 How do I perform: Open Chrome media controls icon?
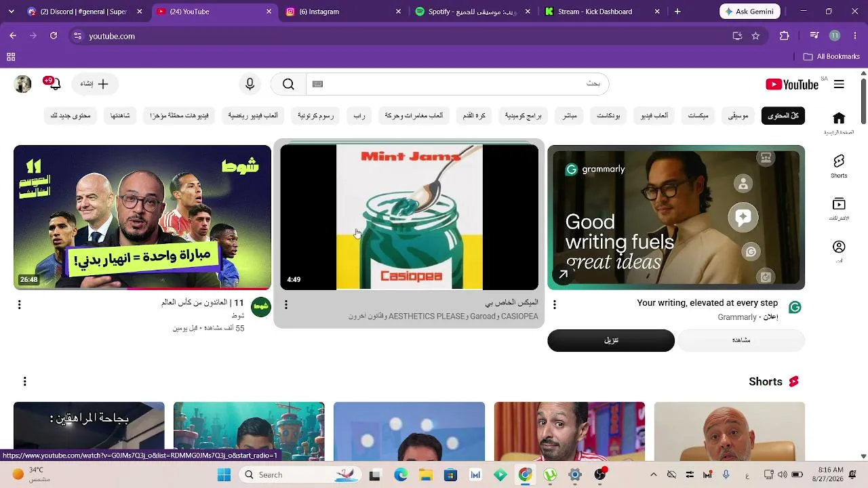[x=814, y=36]
